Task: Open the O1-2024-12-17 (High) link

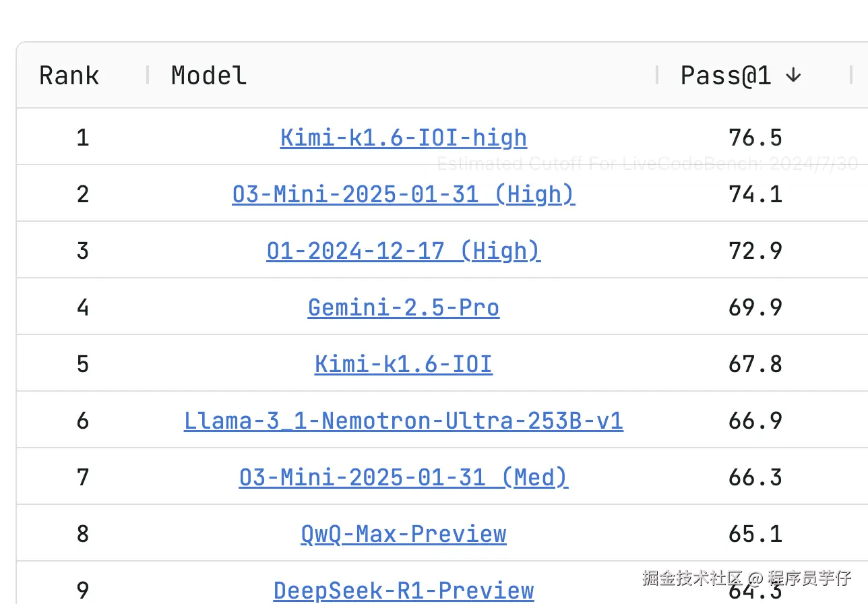Action: pos(404,251)
